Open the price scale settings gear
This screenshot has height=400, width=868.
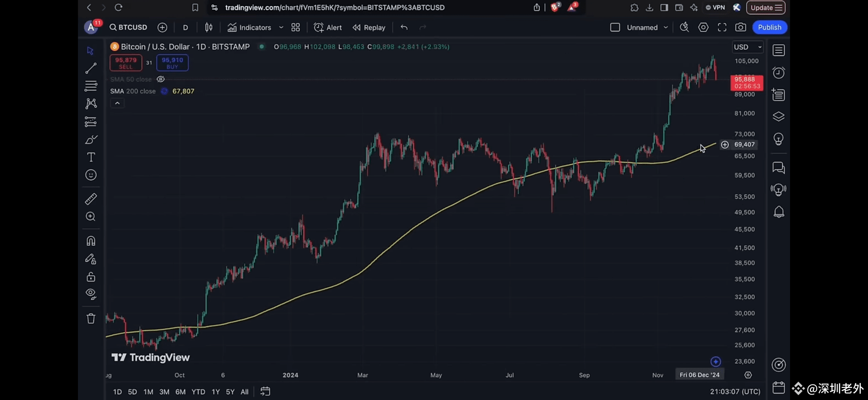pyautogui.click(x=748, y=375)
